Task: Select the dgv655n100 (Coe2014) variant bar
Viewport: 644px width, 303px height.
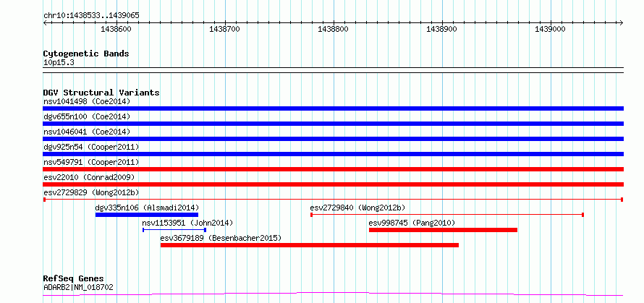Action: click(333, 124)
